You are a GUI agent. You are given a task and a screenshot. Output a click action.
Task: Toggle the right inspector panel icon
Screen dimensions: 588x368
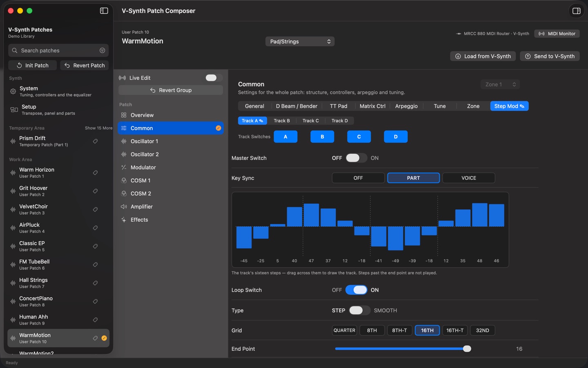pos(577,11)
